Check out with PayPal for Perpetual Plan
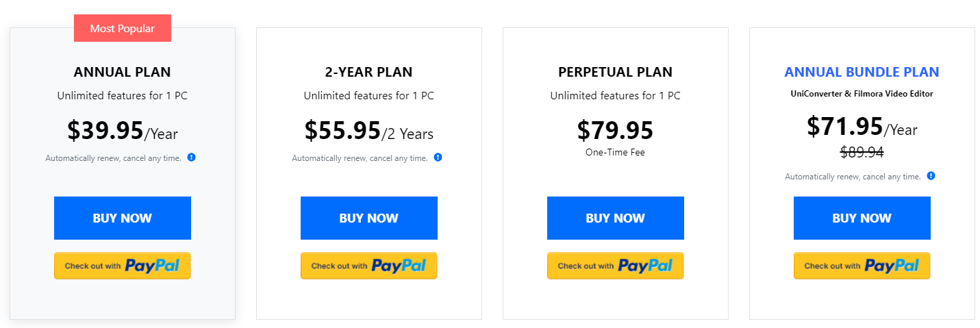The width and height of the screenshot is (980, 328). 616,266
